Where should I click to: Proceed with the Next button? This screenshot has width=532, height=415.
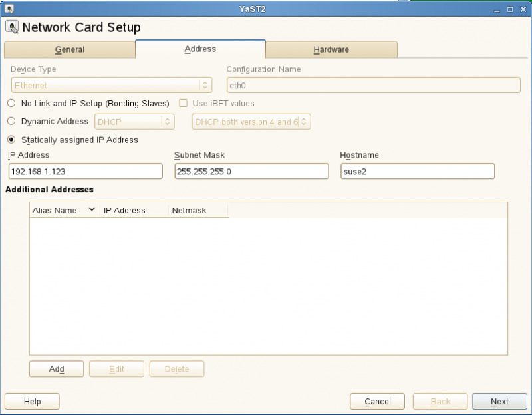click(x=499, y=401)
